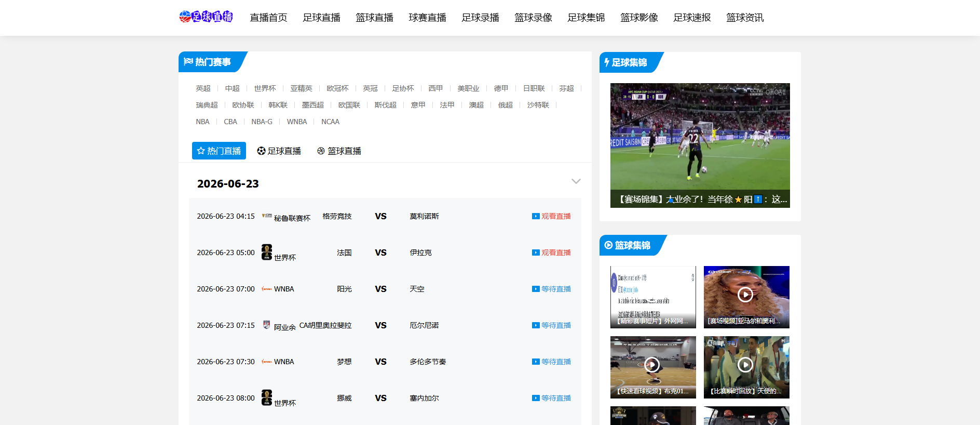Select the NBA league filter
Image resolution: width=980 pixels, height=425 pixels.
click(202, 122)
